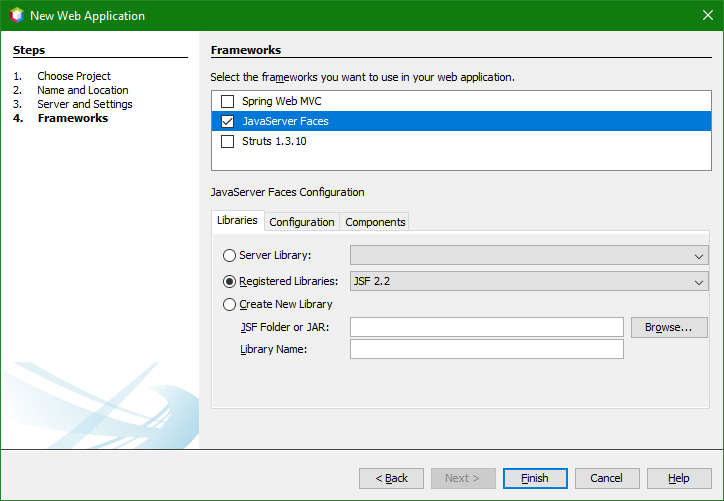Click the Finish button
The height and width of the screenshot is (501, 724).
point(535,478)
